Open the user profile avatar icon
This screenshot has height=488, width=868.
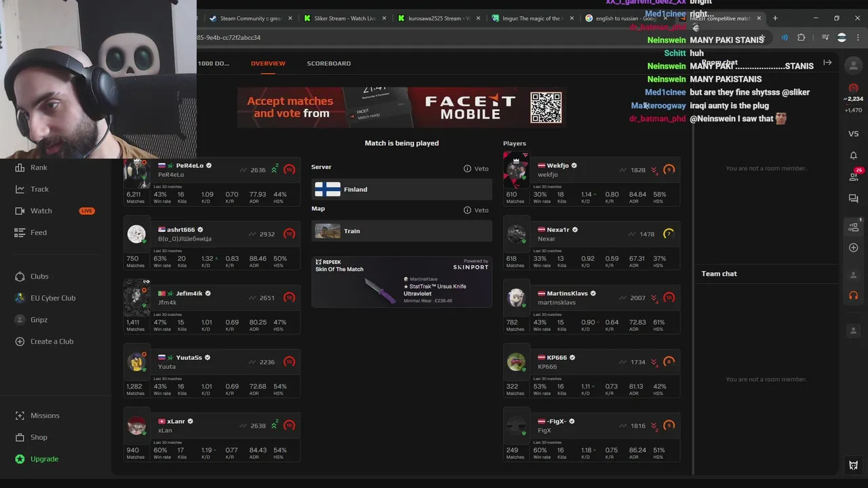pyautogui.click(x=854, y=64)
